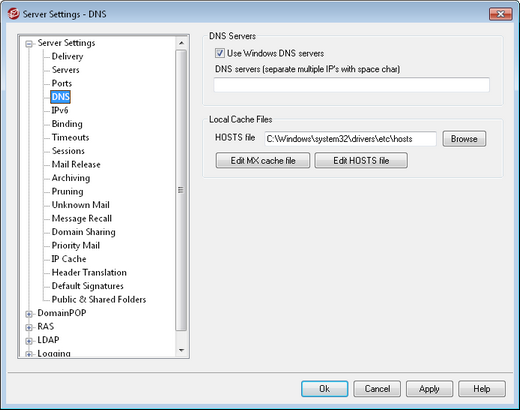Select Public & Shared Folders item
Screen dimensions: 520x410
pyautogui.click(x=99, y=299)
